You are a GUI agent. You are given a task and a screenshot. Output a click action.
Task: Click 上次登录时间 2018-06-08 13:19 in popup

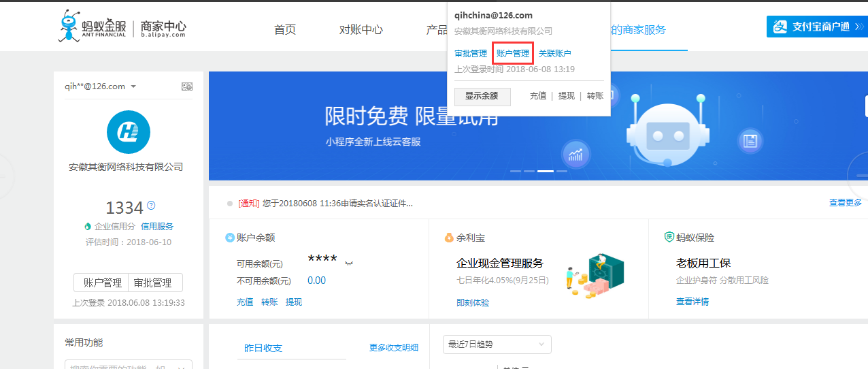pyautogui.click(x=515, y=69)
